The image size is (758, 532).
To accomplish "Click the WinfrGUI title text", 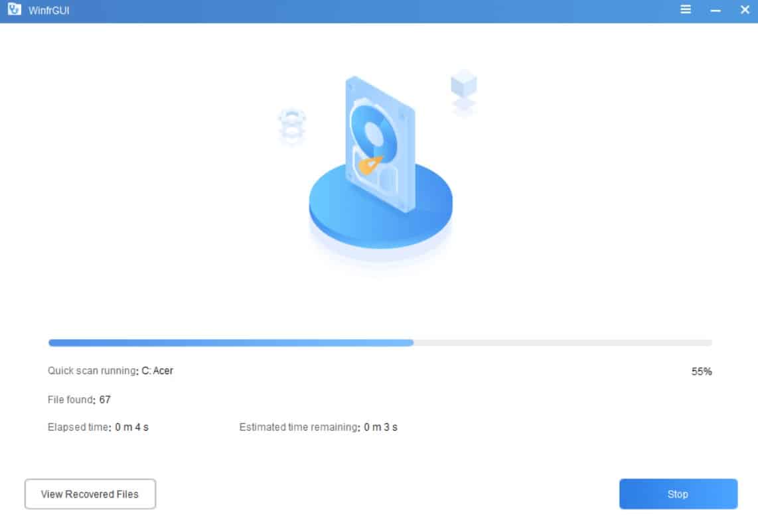I will (x=49, y=10).
